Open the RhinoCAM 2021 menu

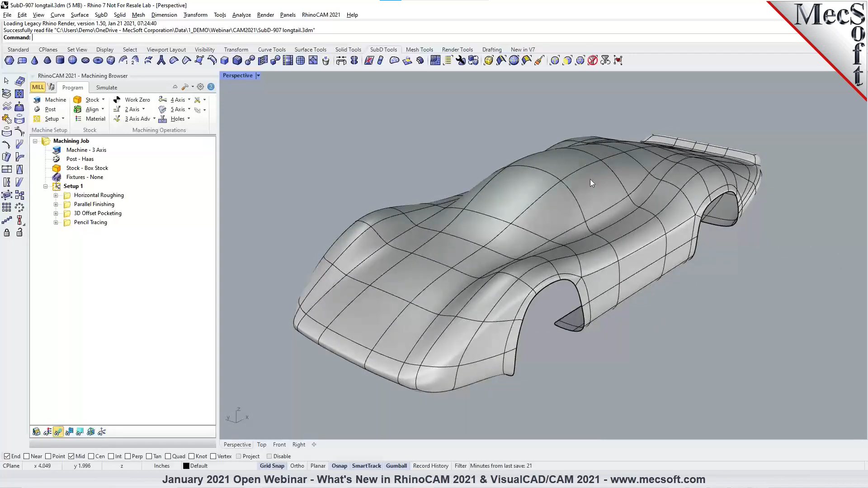321,15
